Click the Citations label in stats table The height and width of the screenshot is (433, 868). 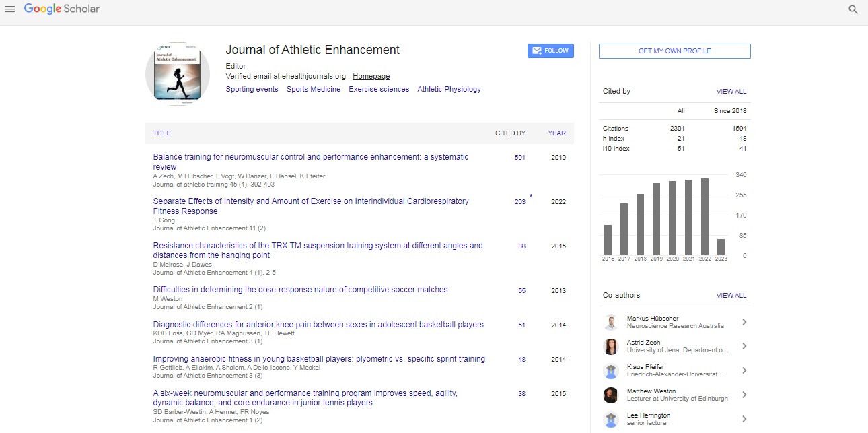616,129
